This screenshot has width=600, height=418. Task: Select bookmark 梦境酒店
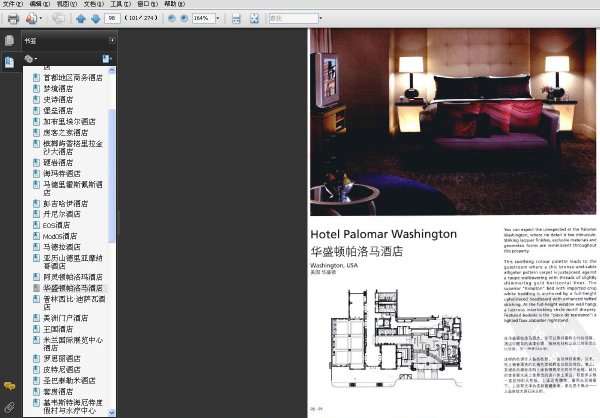click(58, 89)
